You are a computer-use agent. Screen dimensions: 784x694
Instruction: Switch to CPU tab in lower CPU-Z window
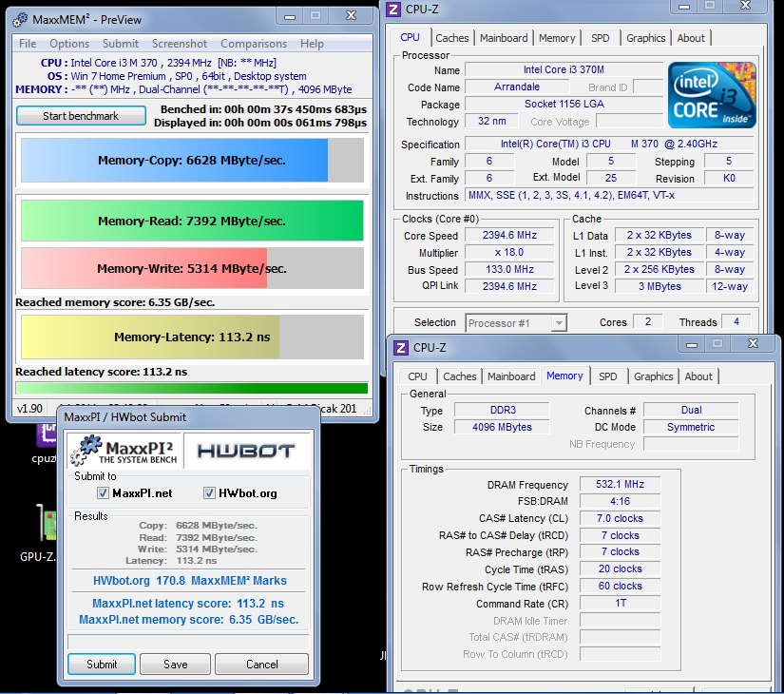(417, 376)
